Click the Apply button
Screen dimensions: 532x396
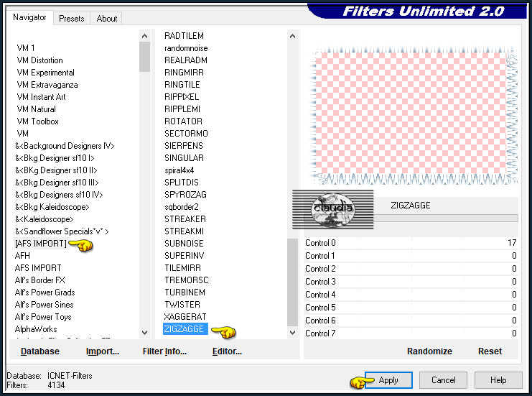pyautogui.click(x=388, y=380)
